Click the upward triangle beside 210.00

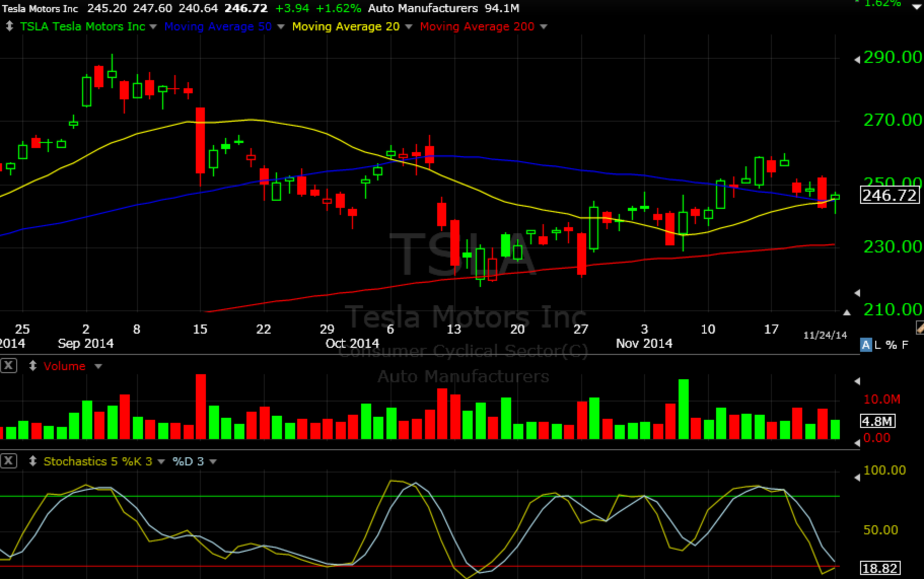[x=847, y=312]
